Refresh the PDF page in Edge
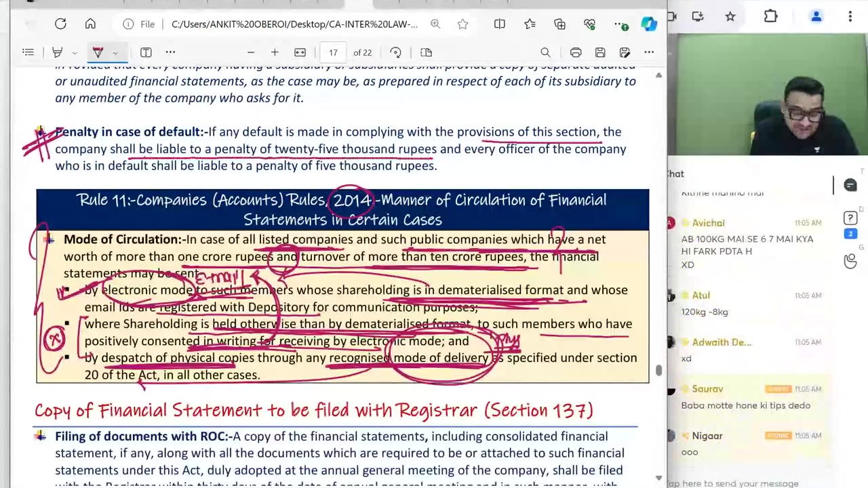 pos(60,24)
